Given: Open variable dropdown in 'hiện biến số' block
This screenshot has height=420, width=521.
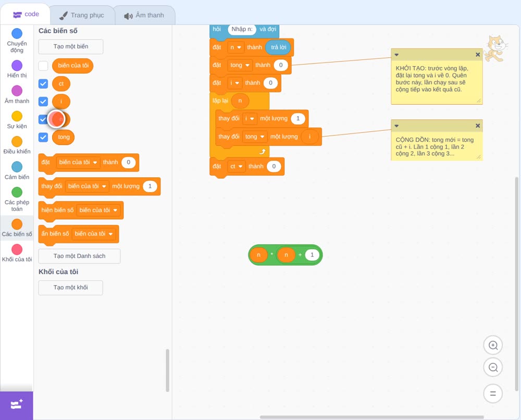Looking at the screenshot, I should coord(98,210).
